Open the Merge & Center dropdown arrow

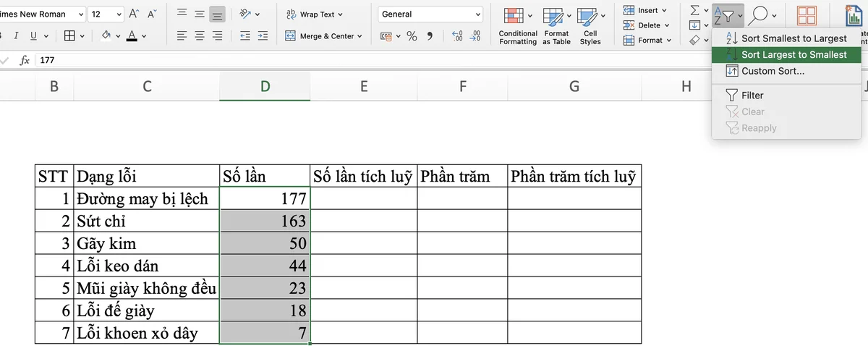click(x=359, y=35)
